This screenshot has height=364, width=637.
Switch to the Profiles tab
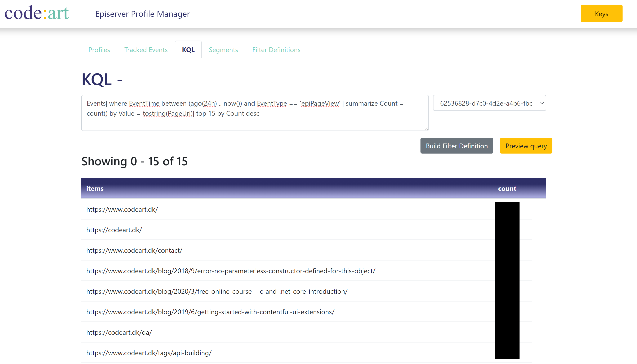coord(99,50)
